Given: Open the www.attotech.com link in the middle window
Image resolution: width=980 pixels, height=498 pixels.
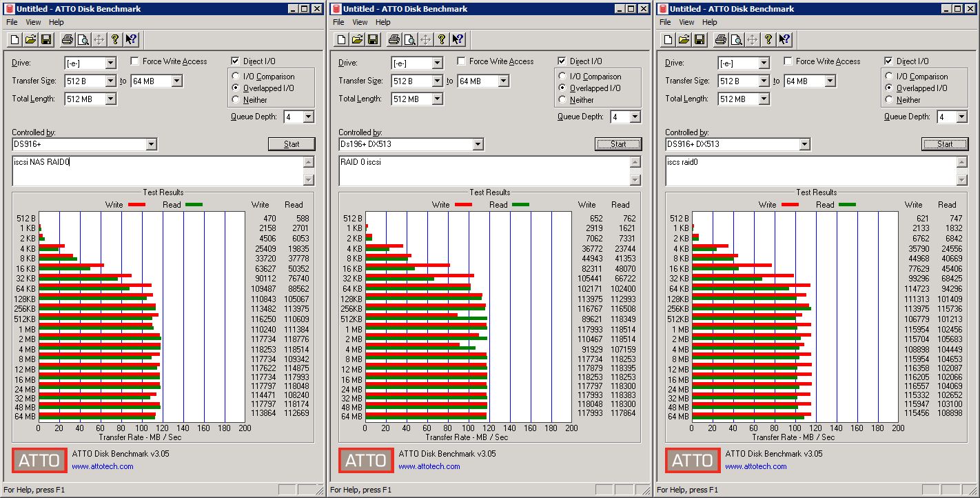Looking at the screenshot, I should pos(429,466).
